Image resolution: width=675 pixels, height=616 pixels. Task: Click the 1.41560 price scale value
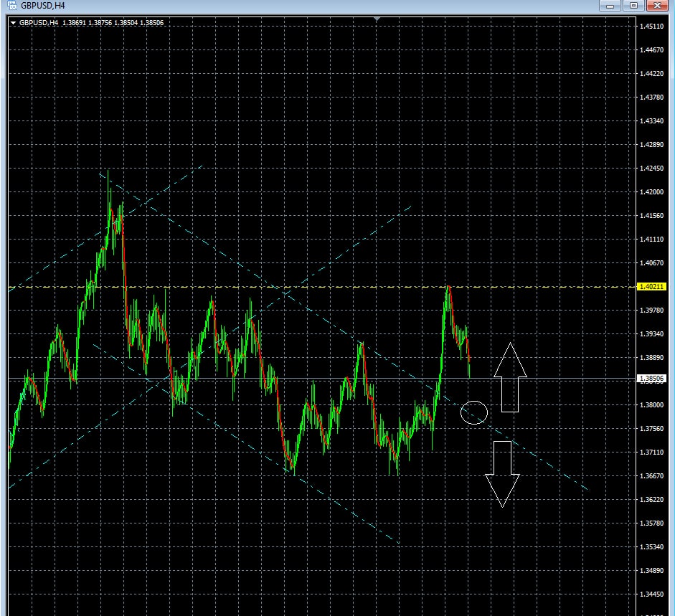tap(651, 216)
